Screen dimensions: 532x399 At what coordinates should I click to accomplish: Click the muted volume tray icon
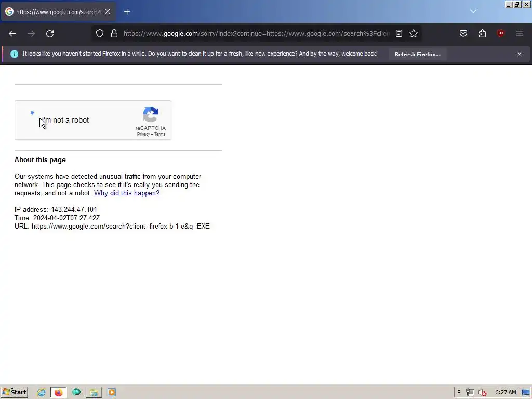[x=482, y=393]
